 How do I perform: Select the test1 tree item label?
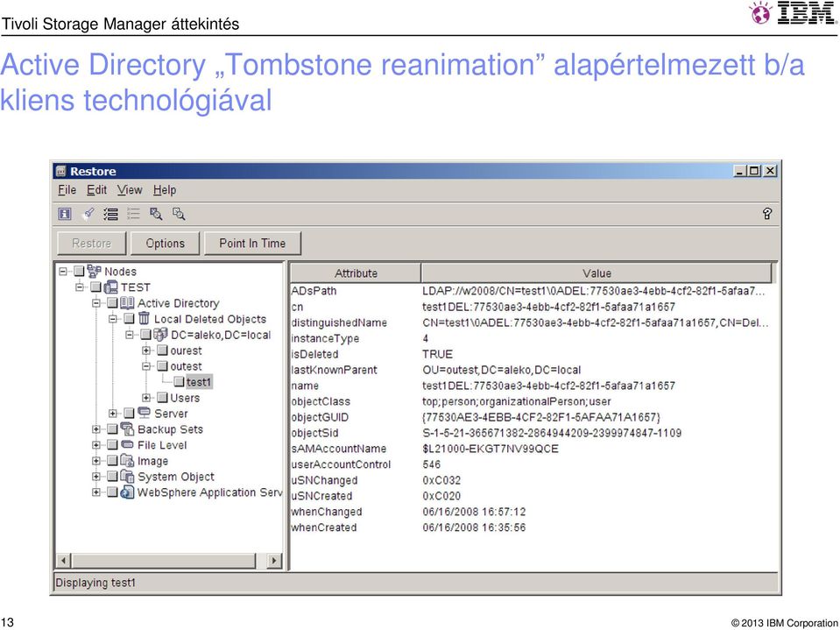click(x=200, y=382)
